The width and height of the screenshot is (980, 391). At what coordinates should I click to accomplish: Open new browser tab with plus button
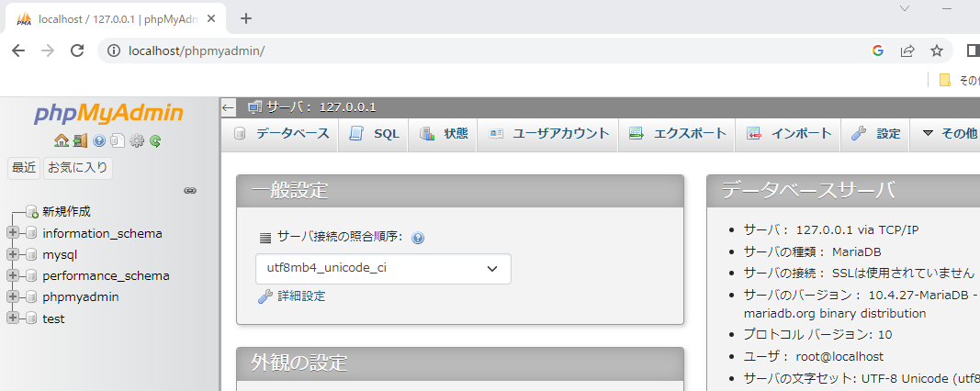pyautogui.click(x=246, y=18)
